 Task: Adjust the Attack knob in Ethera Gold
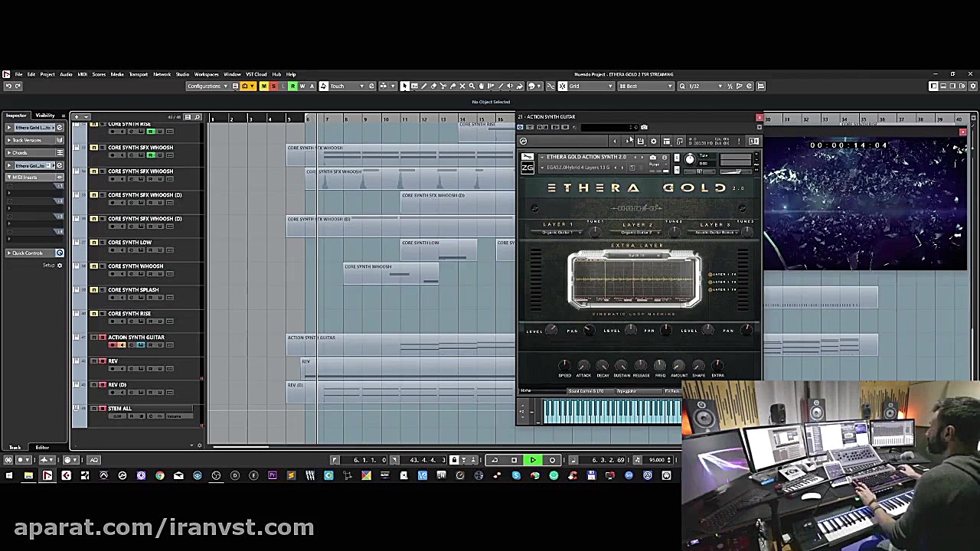(583, 365)
